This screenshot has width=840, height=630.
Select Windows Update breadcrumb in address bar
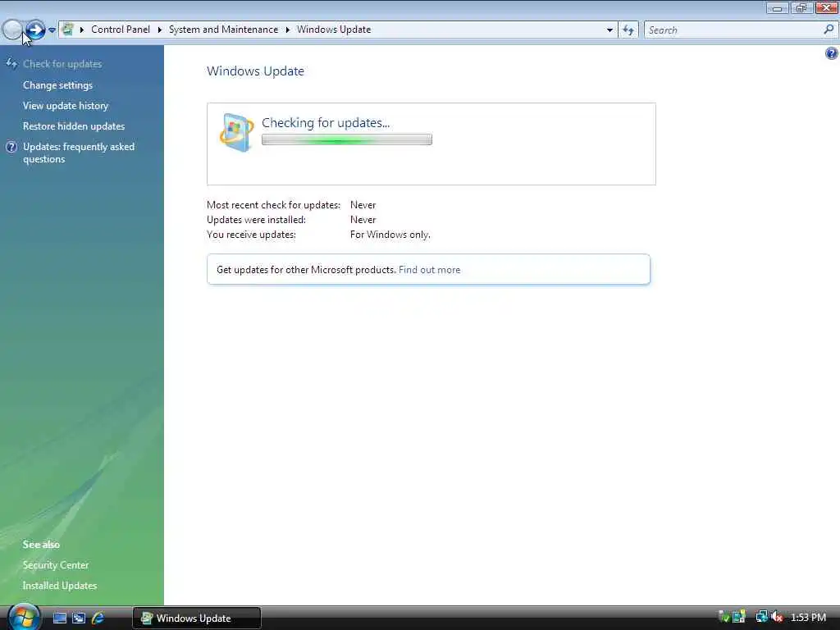coord(334,30)
